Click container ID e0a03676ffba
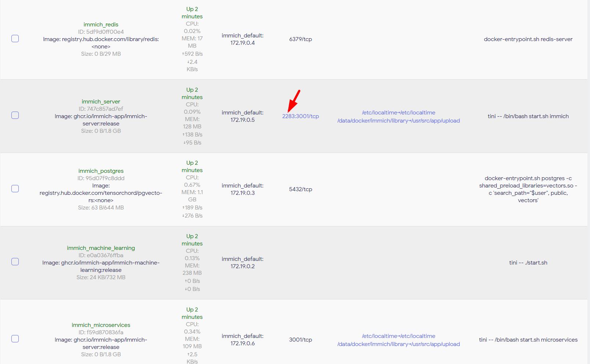590x364 pixels. [101, 255]
